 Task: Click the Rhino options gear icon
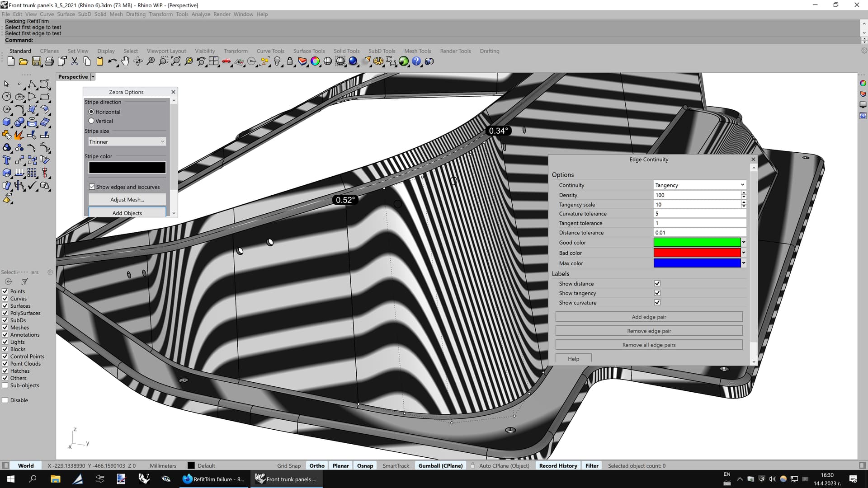click(378, 61)
